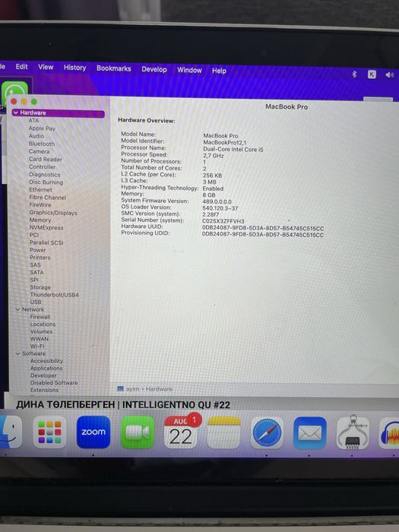
Task: Select Accessibility under Software
Action: [x=46, y=361]
